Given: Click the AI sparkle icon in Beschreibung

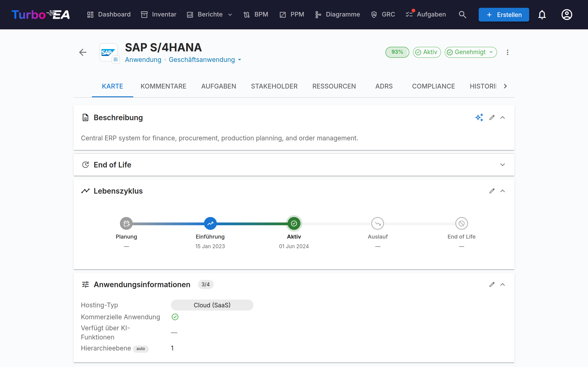Looking at the screenshot, I should 479,117.
